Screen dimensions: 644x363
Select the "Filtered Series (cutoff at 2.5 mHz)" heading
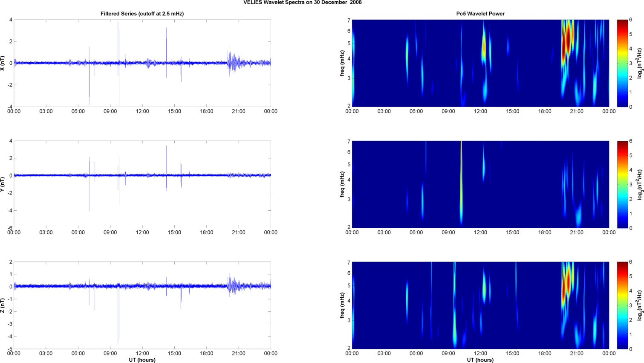coord(142,14)
